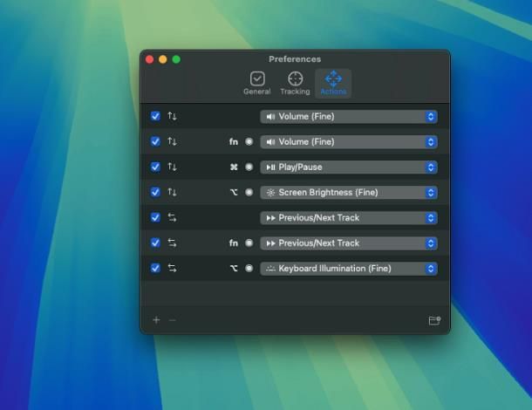Disable the Play/Pause action checkbox
This screenshot has height=410, width=532.
tap(155, 167)
